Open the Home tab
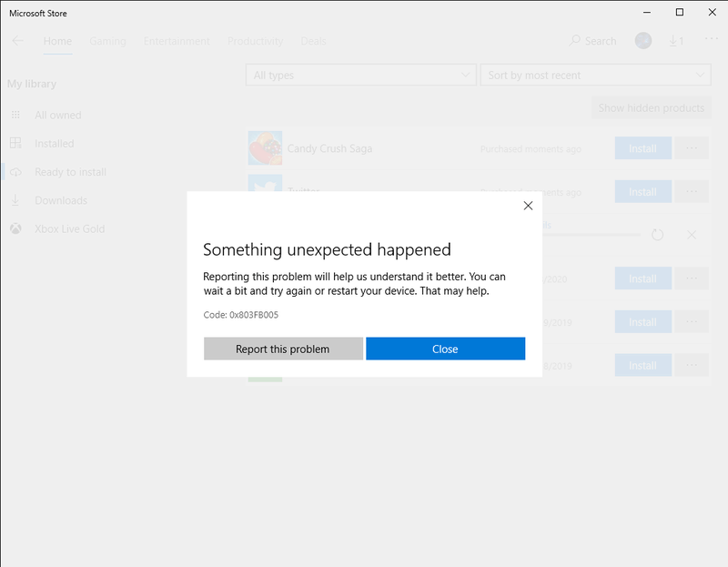This screenshot has height=567, width=728. (57, 41)
